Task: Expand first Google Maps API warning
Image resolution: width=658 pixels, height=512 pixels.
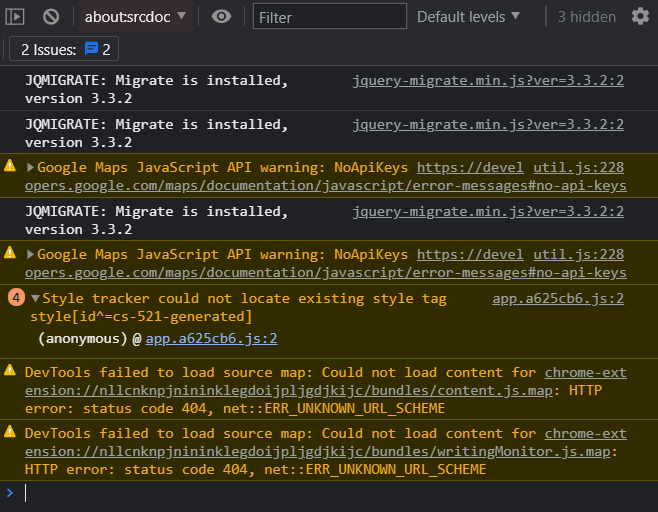Action: tap(30, 168)
